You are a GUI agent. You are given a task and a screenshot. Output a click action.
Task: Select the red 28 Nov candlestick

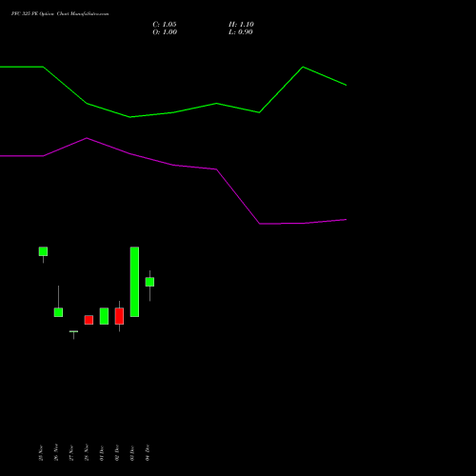(x=89, y=320)
